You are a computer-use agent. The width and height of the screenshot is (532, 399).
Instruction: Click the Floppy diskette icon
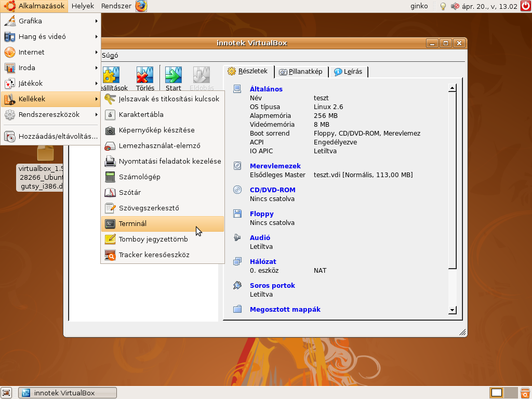237,214
